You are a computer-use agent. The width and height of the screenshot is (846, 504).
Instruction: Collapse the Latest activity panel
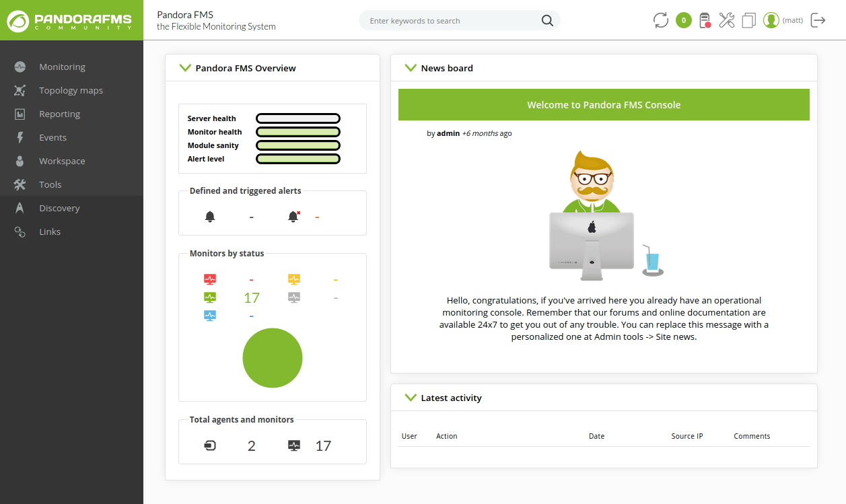pos(411,398)
